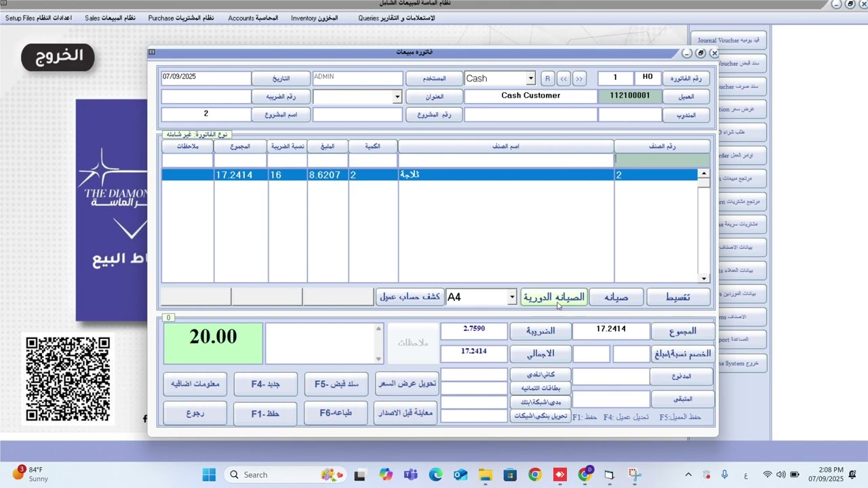This screenshot has height=488, width=868.
Task: Open Task View in the taskbar
Action: click(x=359, y=475)
